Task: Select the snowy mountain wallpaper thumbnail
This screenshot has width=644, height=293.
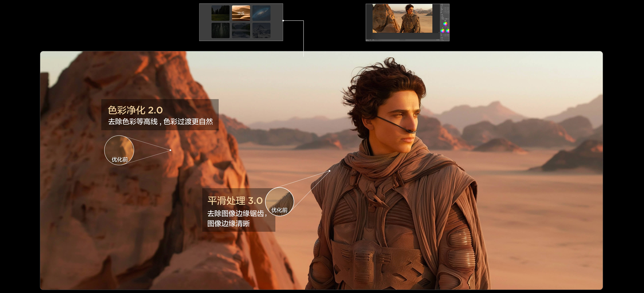Action: 261,30
